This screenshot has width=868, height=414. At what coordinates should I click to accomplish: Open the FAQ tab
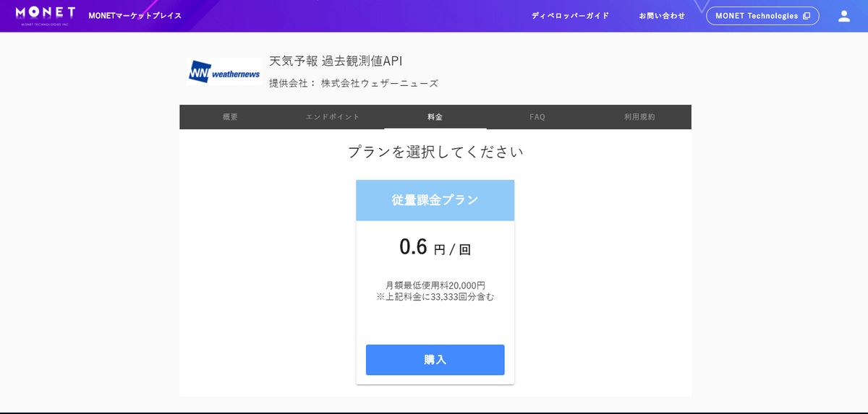pyautogui.click(x=537, y=117)
